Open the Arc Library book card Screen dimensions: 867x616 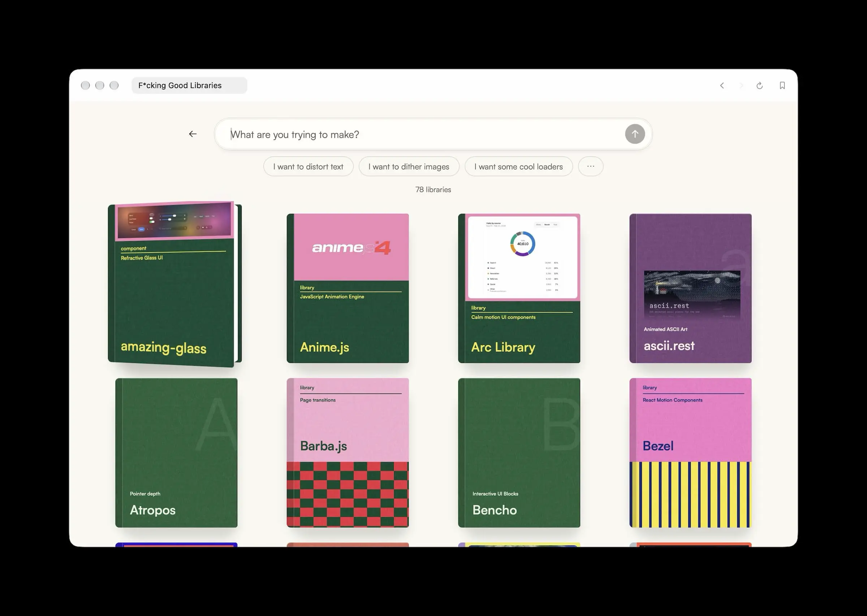(519, 288)
